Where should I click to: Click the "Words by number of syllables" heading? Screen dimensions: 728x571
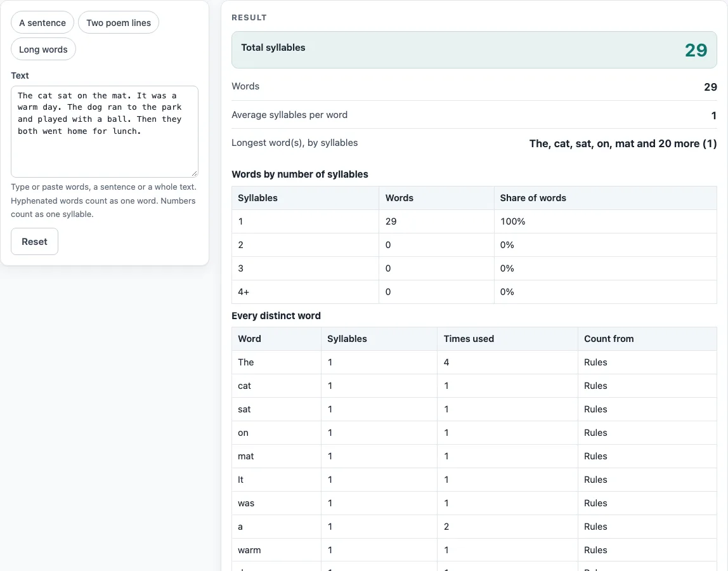coord(300,174)
